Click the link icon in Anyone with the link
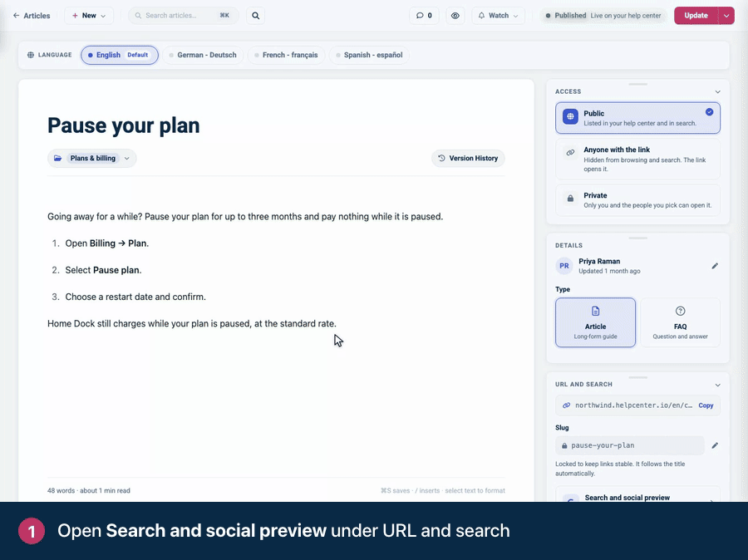The image size is (748, 560). pos(570,153)
